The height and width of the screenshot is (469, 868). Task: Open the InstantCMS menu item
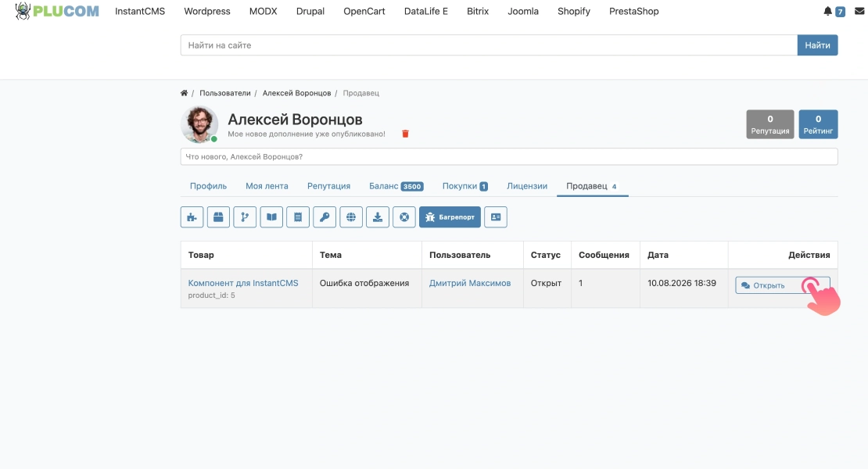click(x=140, y=11)
